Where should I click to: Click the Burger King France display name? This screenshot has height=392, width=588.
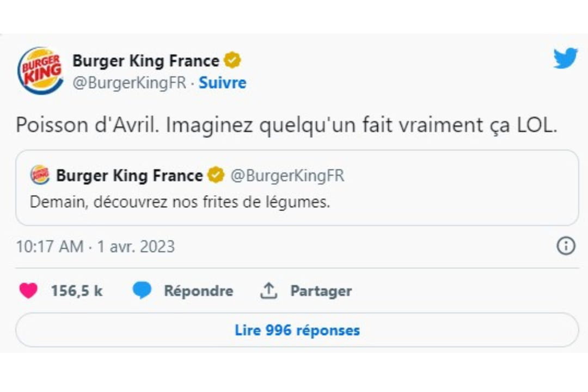tap(147, 60)
